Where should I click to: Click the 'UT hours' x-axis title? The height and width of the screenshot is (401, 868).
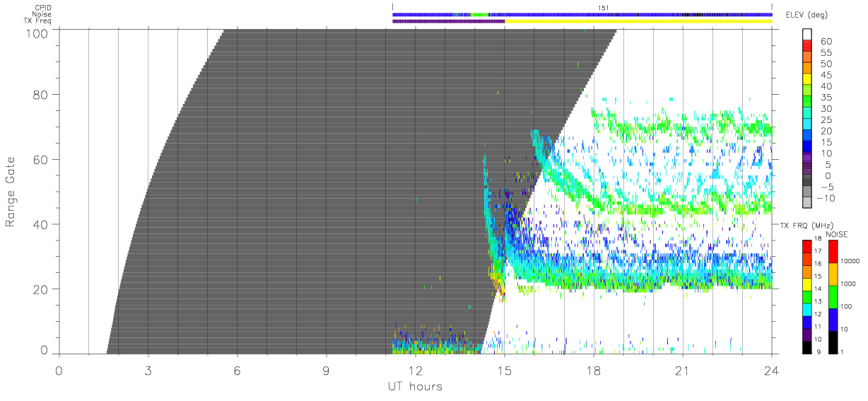coord(415,386)
